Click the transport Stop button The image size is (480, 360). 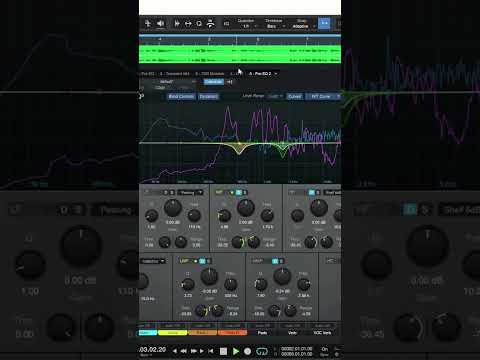tap(223, 351)
